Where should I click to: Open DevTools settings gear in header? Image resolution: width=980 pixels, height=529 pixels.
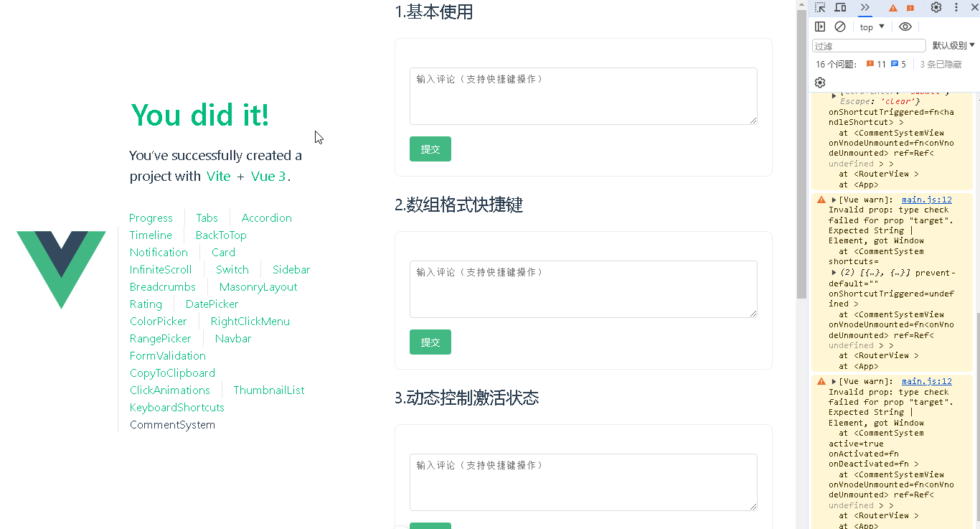pos(936,7)
